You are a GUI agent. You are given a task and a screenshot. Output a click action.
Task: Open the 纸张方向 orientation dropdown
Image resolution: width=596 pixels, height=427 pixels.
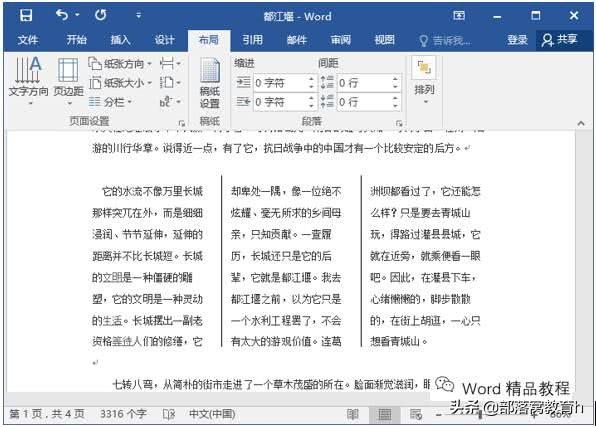pos(120,64)
